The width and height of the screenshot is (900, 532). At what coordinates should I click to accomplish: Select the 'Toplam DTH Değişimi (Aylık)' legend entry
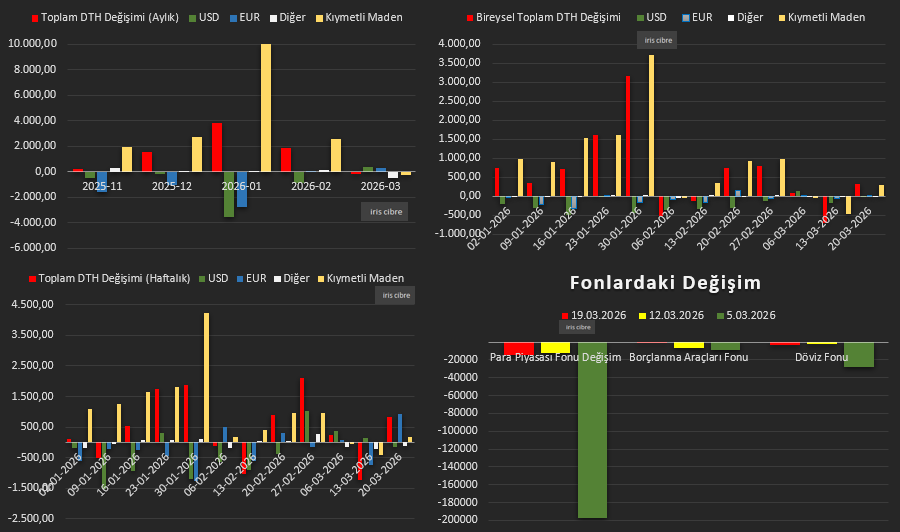[x=105, y=18]
